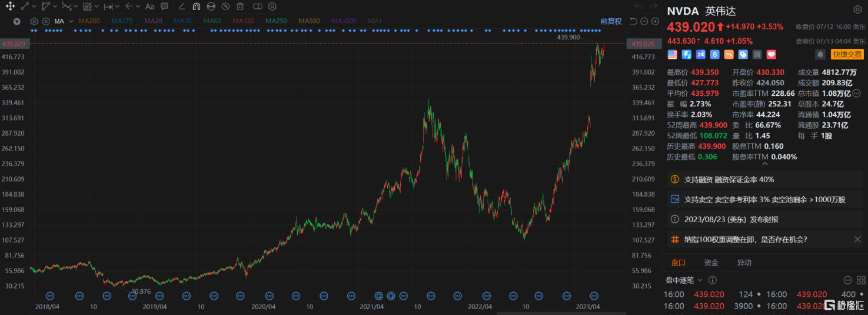
Task: Switch to the 异动 tab
Action: [x=744, y=263]
